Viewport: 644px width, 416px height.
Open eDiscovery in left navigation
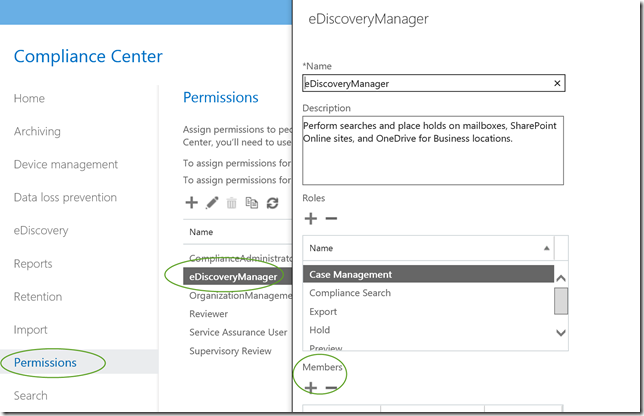[41, 230]
